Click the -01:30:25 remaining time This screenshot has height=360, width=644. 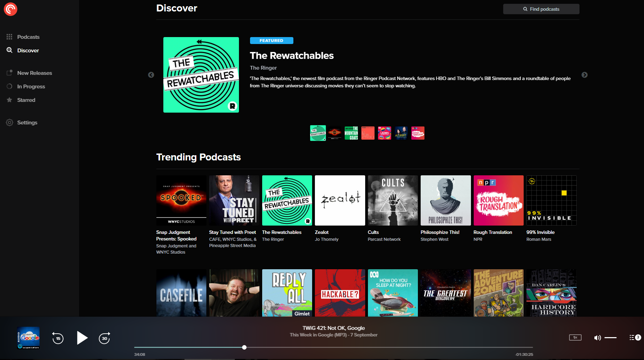(524, 354)
